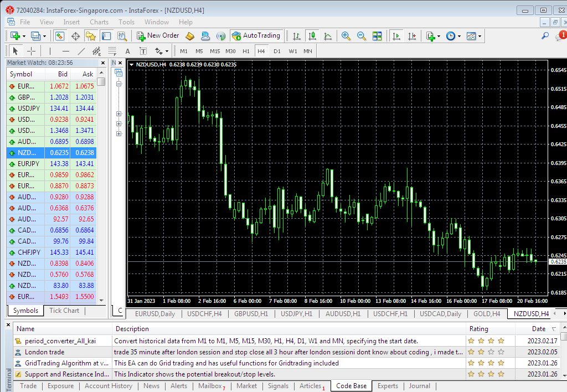567x392 pixels.
Task: Open the Charts menu
Action: (99, 22)
